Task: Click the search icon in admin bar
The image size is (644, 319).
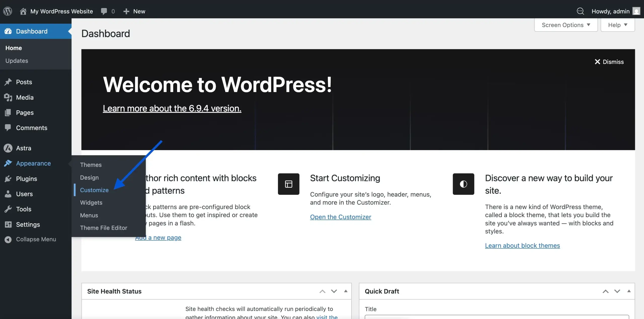Action: [580, 11]
